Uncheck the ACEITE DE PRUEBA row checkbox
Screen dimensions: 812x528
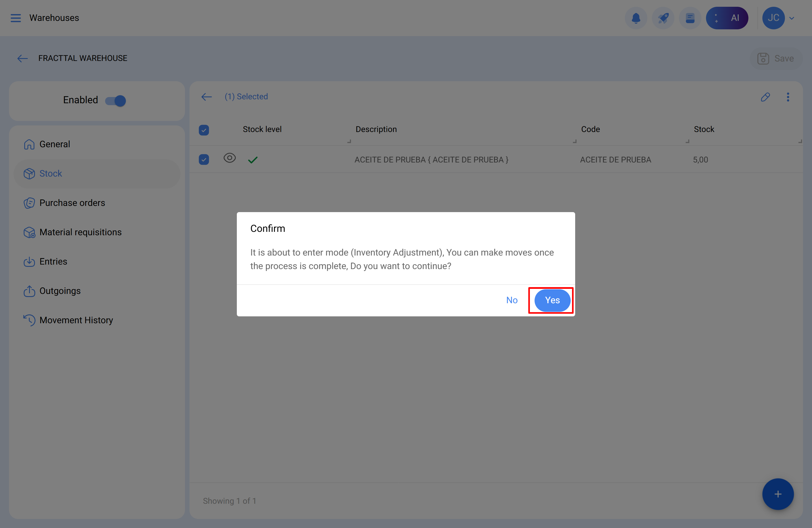coord(204,159)
